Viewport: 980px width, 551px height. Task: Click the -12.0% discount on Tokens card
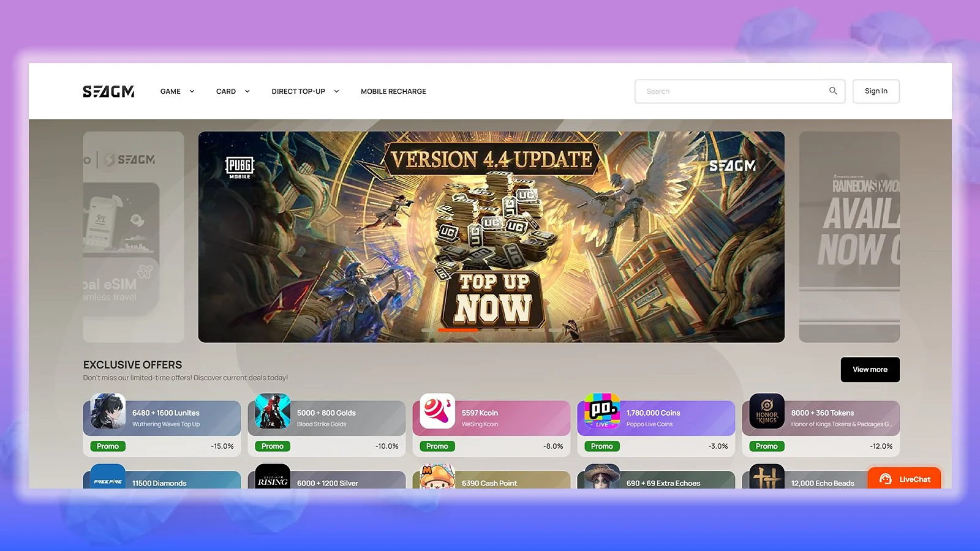point(881,446)
